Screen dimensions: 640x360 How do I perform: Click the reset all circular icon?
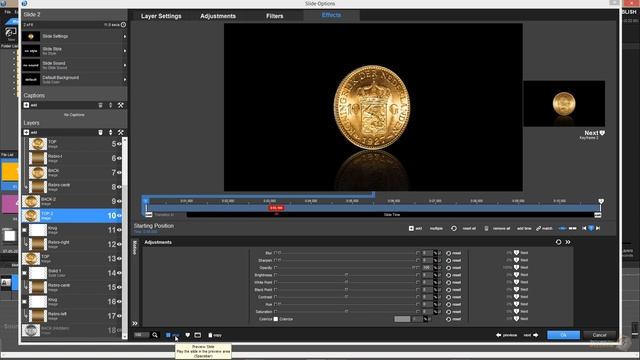coord(454,228)
